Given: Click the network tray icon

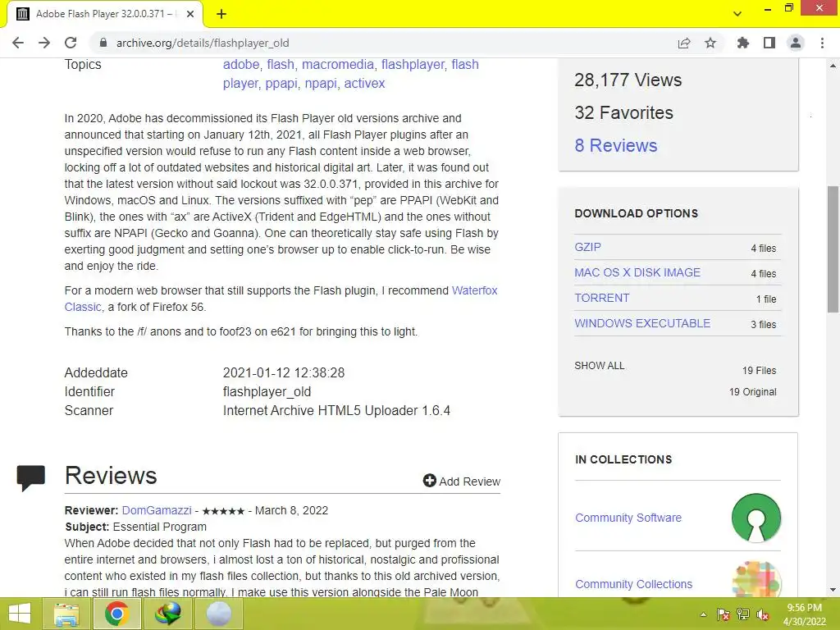Looking at the screenshot, I should (743, 614).
